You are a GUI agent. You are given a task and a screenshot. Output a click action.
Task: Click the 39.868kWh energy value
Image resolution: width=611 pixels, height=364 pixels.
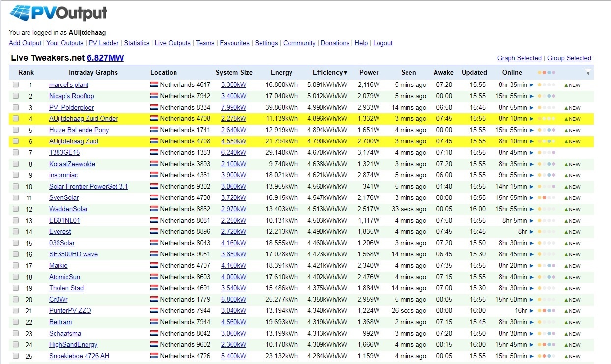pos(282,108)
